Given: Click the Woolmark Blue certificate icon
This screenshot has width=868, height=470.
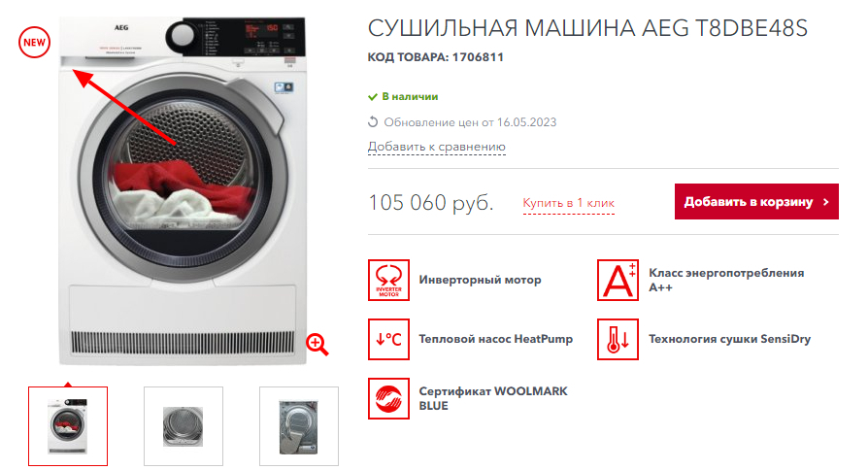Looking at the screenshot, I should pyautogui.click(x=388, y=398).
